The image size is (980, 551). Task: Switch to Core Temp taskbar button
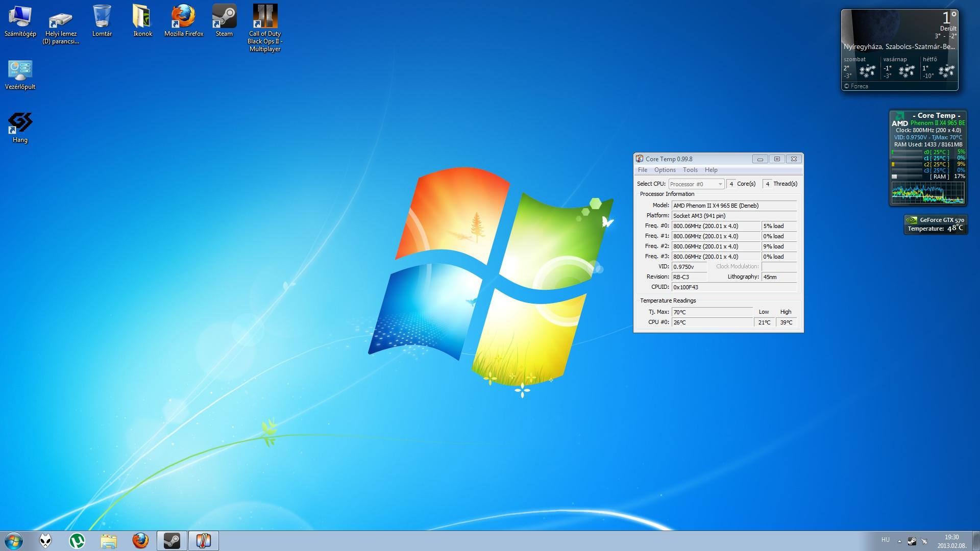coord(204,541)
